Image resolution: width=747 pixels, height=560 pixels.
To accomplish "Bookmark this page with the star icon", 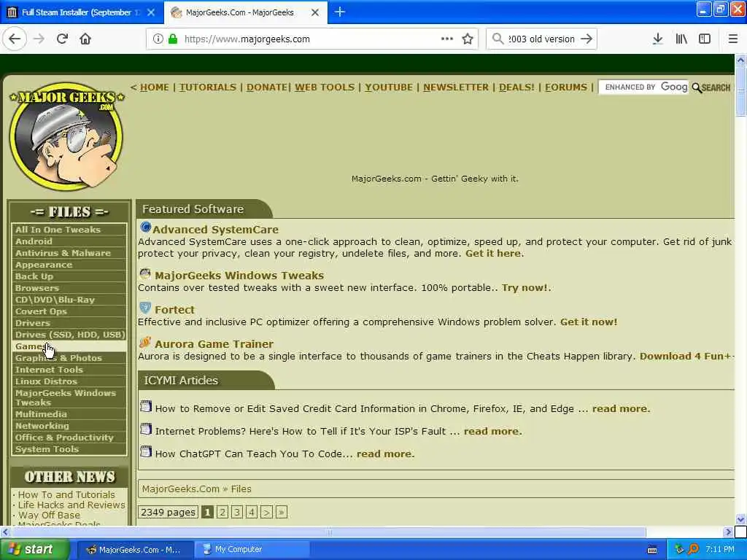I will click(x=468, y=39).
